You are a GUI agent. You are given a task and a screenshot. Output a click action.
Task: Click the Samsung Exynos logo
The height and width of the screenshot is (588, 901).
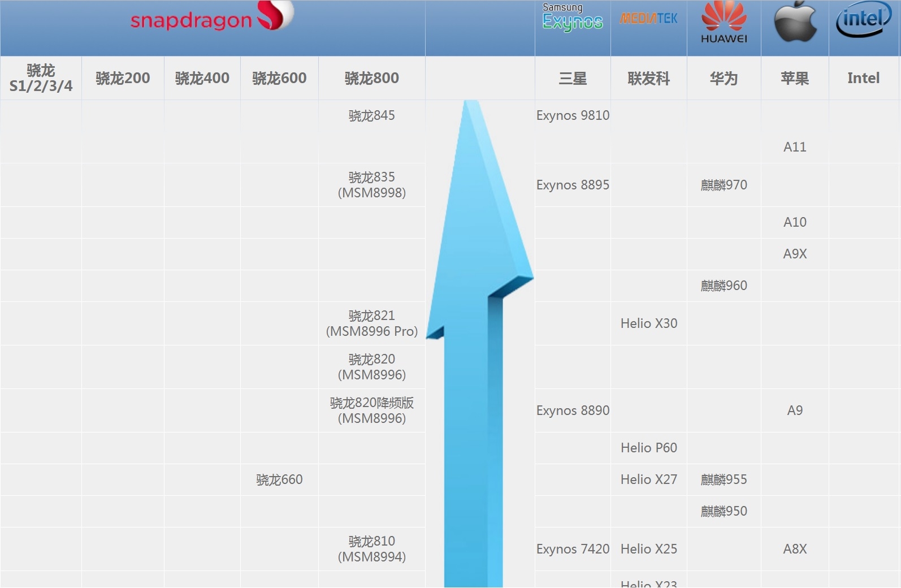pyautogui.click(x=573, y=17)
